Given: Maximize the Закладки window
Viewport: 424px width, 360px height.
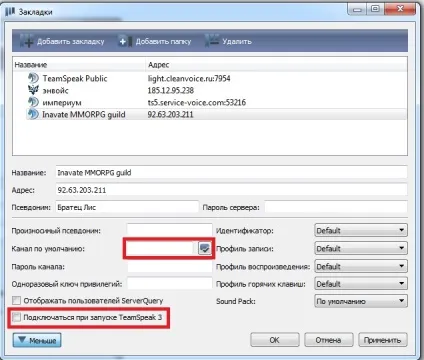Looking at the screenshot, I should tap(375, 9).
